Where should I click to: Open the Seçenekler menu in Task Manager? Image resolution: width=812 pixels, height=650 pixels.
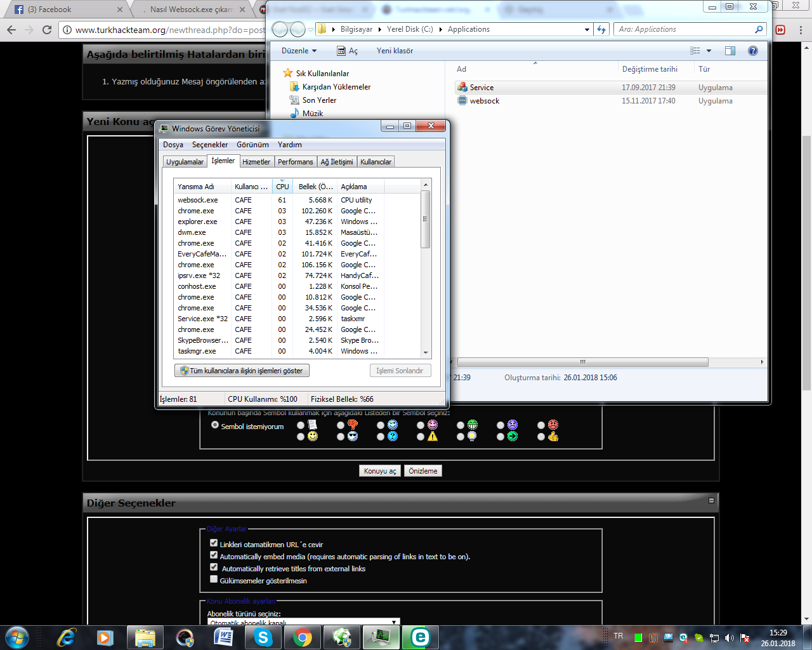[x=210, y=145]
